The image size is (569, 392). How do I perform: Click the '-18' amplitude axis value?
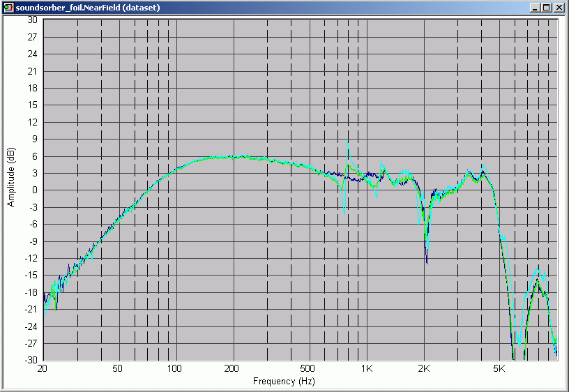click(x=31, y=292)
